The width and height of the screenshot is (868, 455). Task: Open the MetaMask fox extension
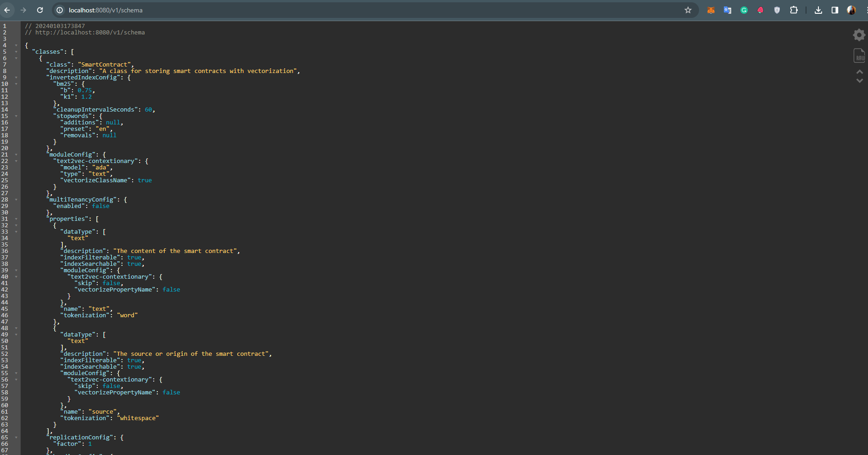pyautogui.click(x=711, y=10)
